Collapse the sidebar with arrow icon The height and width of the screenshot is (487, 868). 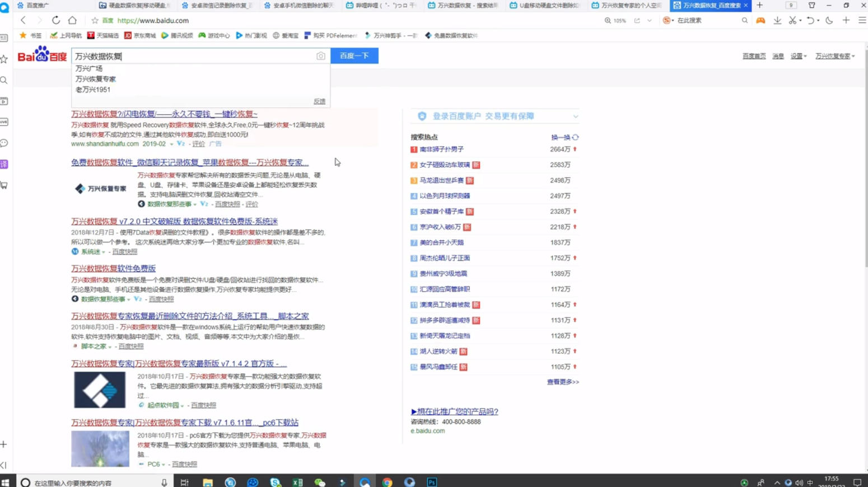pyautogui.click(x=4, y=465)
